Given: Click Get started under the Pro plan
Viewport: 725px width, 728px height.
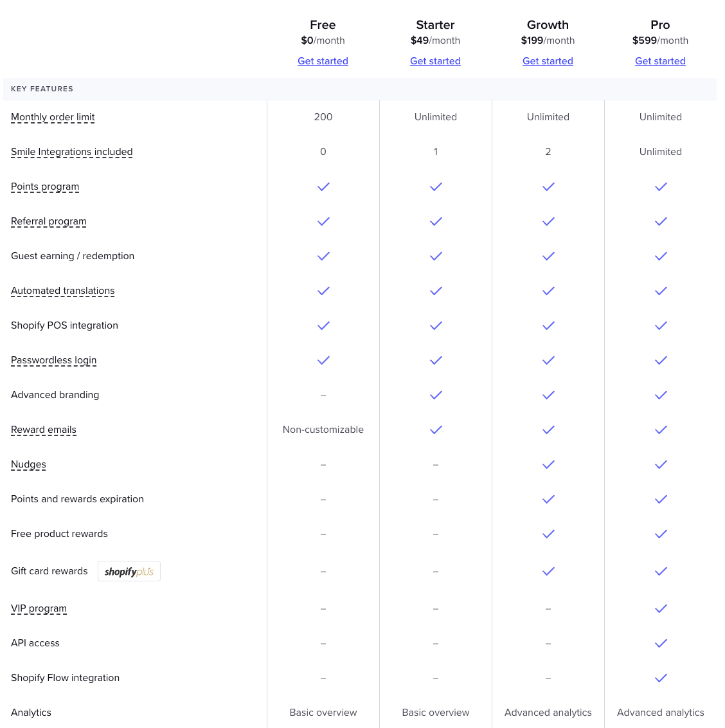Looking at the screenshot, I should (x=660, y=61).
